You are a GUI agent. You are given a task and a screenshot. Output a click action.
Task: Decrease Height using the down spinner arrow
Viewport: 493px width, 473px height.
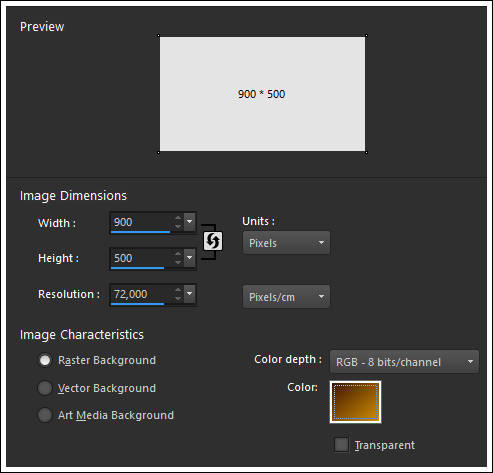pos(178,262)
